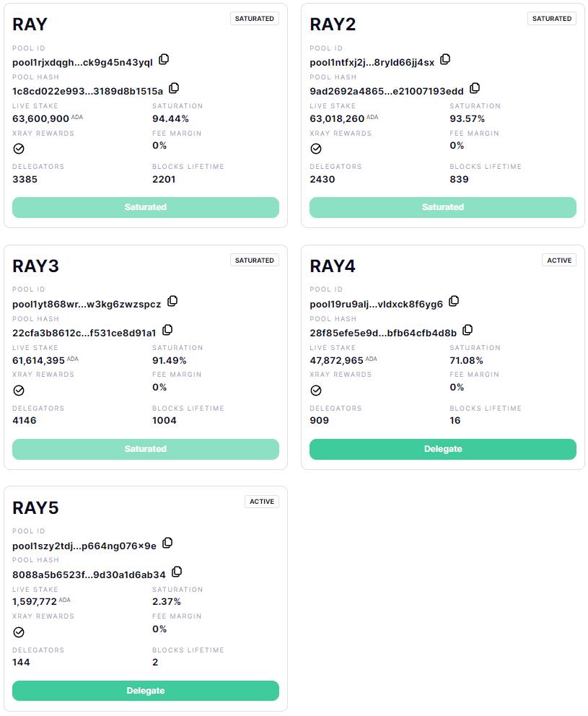Select the RAY3 pool title
The height and width of the screenshot is (716, 588).
[x=35, y=266]
